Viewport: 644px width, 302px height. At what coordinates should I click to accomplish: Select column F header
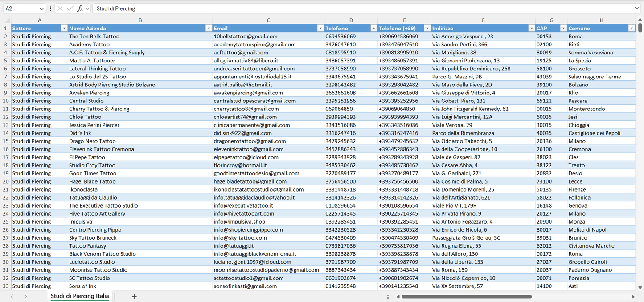483,20
